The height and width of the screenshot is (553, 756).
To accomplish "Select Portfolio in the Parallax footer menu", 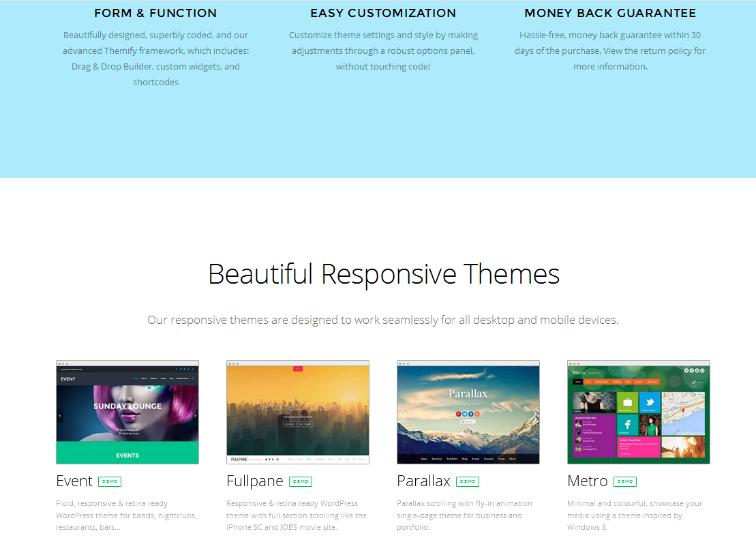I will coord(452,459).
